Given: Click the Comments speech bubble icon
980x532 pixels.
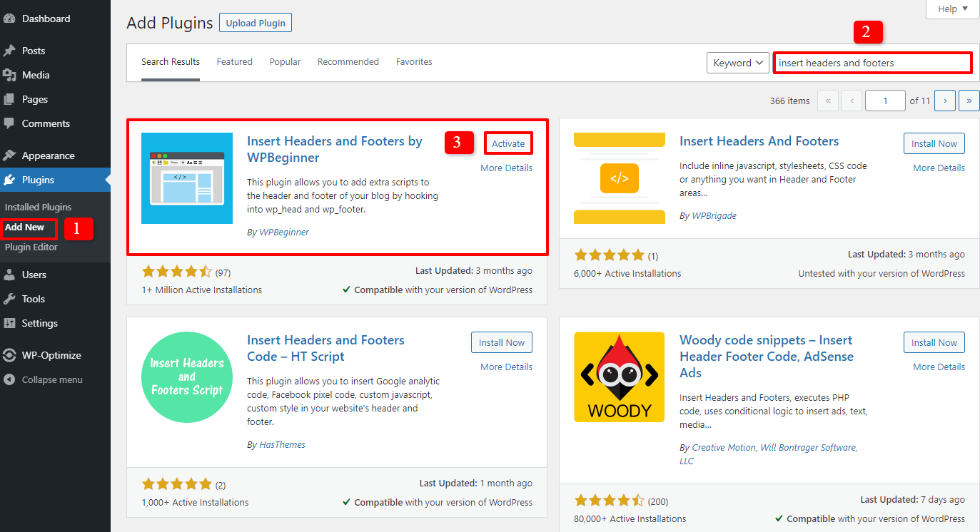Looking at the screenshot, I should (9, 123).
